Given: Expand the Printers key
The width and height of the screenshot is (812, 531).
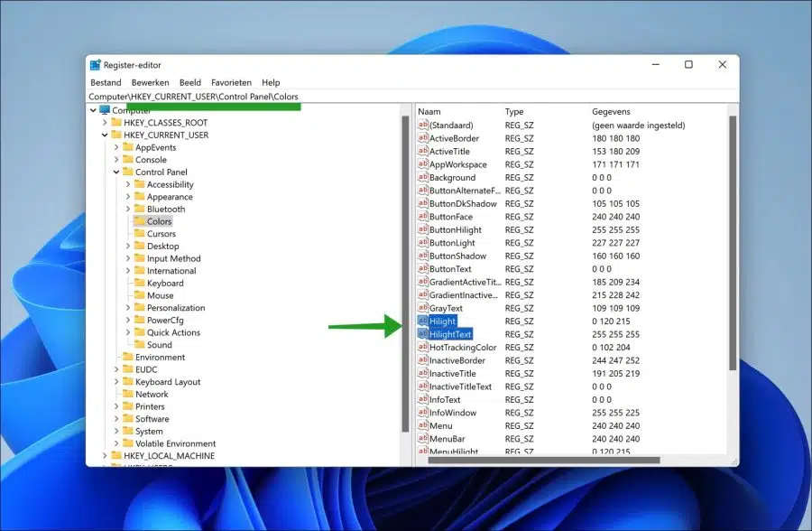Looking at the screenshot, I should pyautogui.click(x=116, y=406).
